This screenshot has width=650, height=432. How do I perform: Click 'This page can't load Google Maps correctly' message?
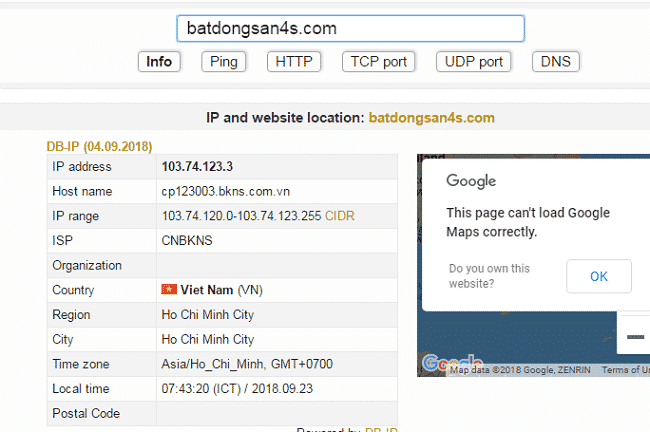[x=528, y=222]
